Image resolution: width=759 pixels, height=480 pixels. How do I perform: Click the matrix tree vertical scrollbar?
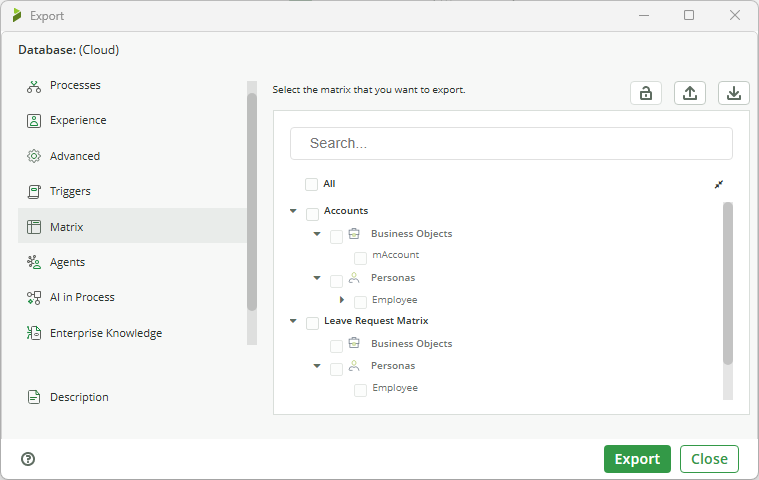pos(728,283)
